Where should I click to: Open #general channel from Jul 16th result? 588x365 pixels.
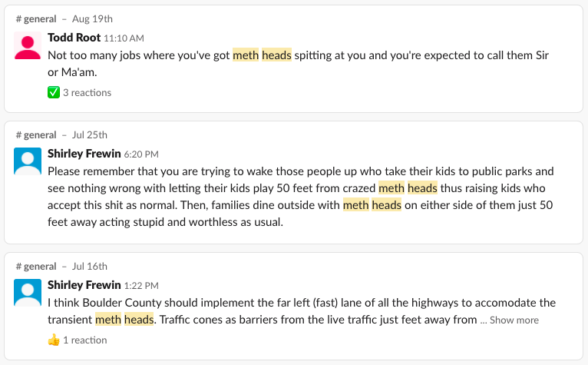point(36,267)
